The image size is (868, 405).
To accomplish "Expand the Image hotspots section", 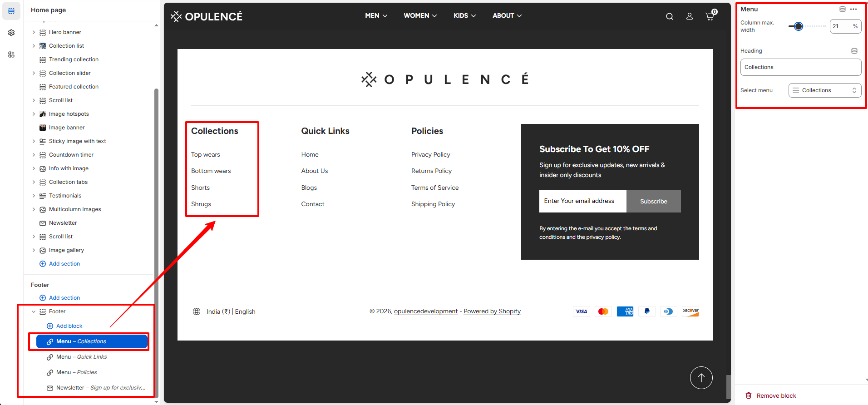I will (34, 114).
